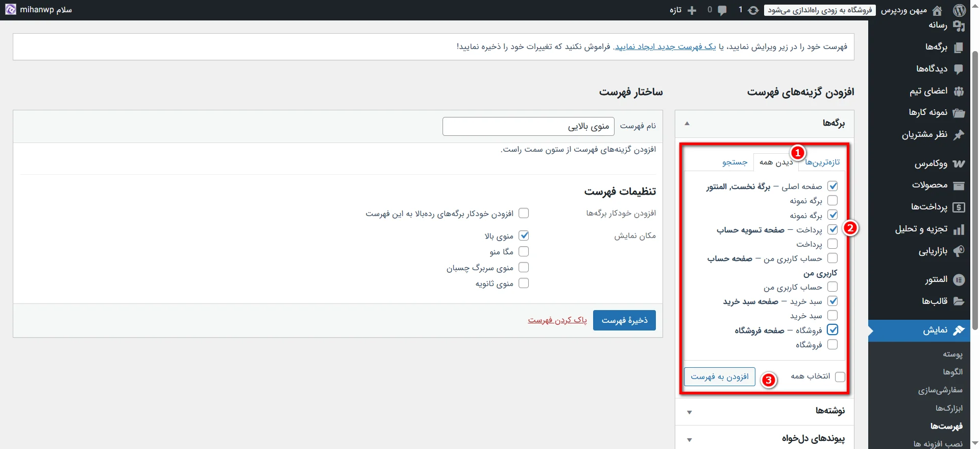Open المنتور Elementor icon in sidebar
The height and width of the screenshot is (449, 980).
959,279
